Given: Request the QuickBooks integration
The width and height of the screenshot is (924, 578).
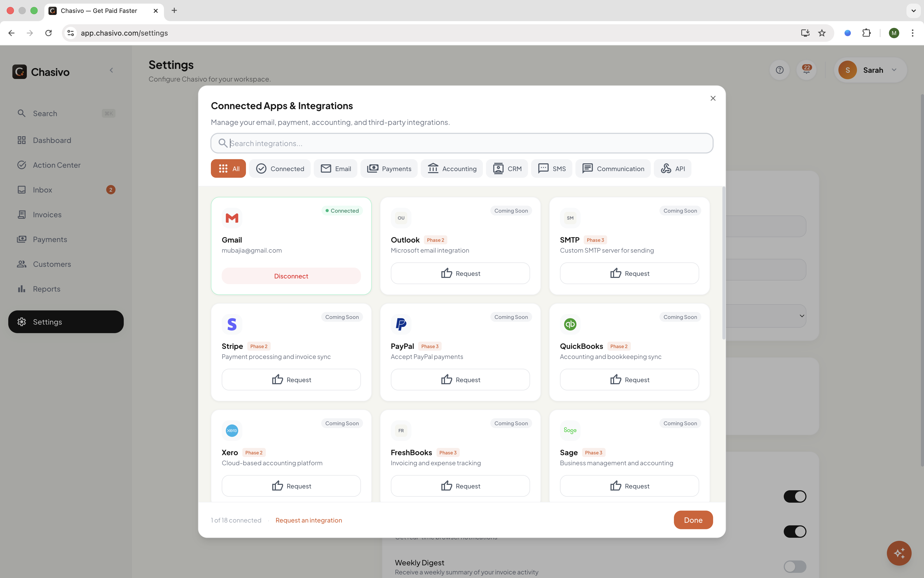Looking at the screenshot, I should tap(629, 380).
